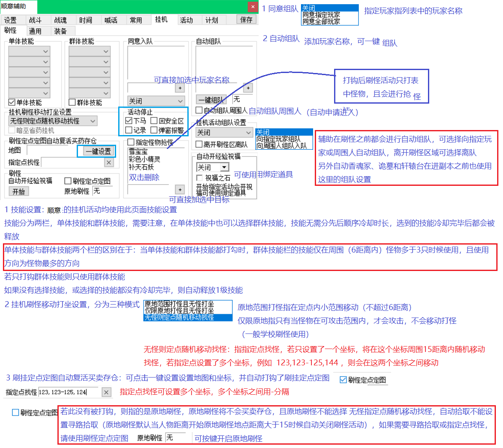
Task: Click X beside the 123,123-125,124 example field
Action: pyautogui.click(x=106, y=392)
